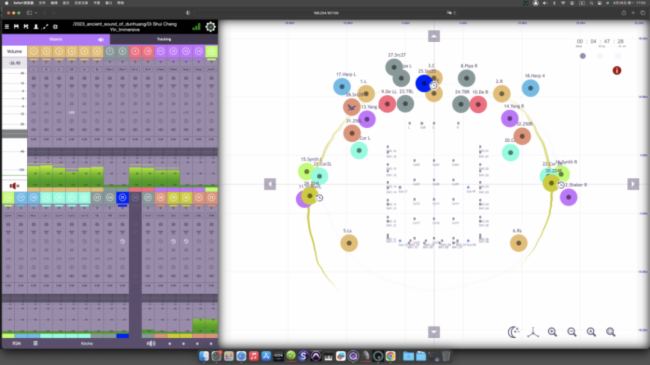Image resolution: width=650 pixels, height=365 pixels.
Task: Click the Volume label button
Action: (15, 51)
